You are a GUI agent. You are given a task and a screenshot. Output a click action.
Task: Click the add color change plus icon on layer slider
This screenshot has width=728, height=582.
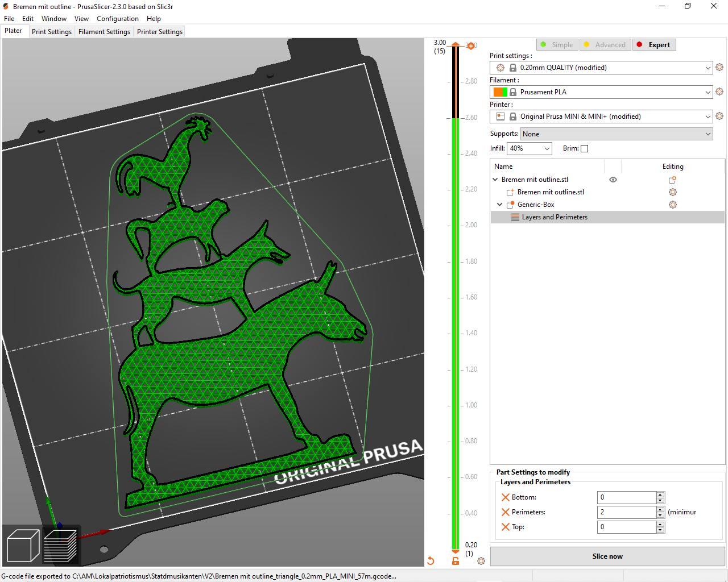471,46
